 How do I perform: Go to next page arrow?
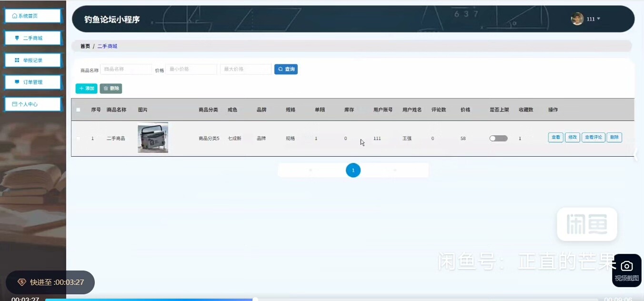pyautogui.click(x=395, y=170)
